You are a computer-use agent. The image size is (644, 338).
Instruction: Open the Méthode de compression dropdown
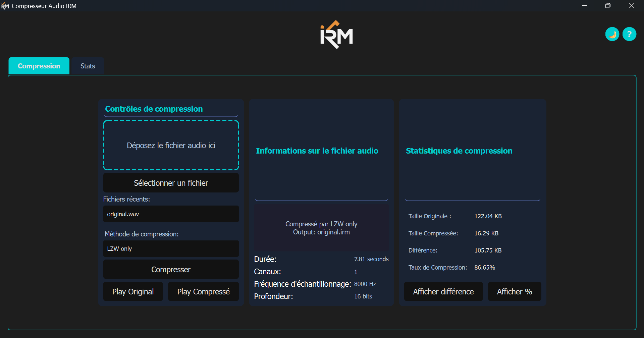[171, 249]
